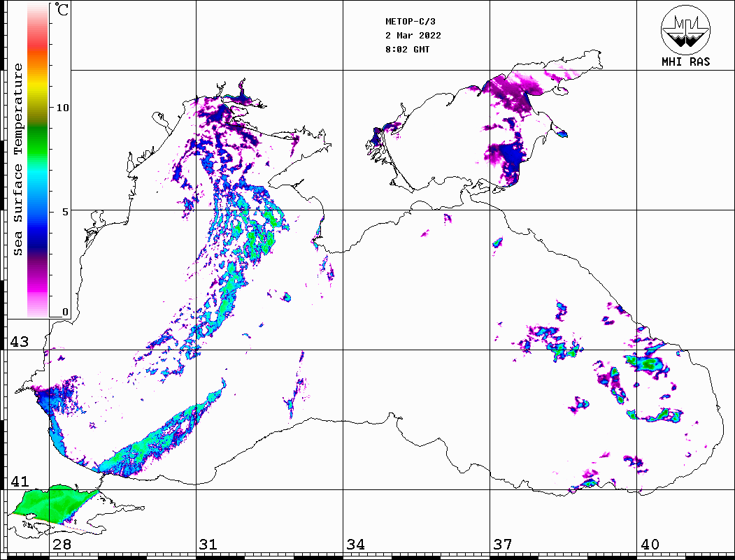Click the time "8:02 GMT"
Image resolution: width=735 pixels, height=560 pixels.
coord(407,49)
